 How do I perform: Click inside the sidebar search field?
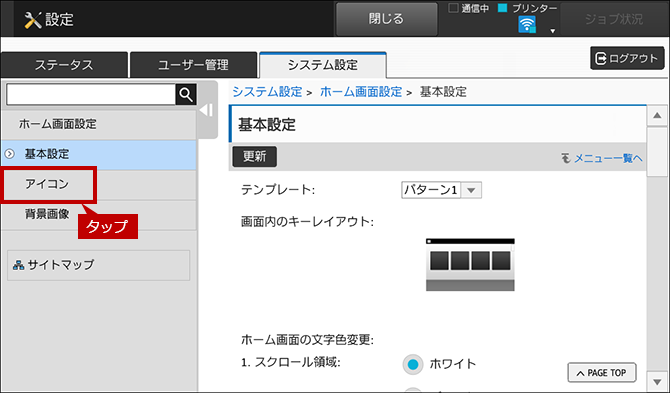coord(91,94)
